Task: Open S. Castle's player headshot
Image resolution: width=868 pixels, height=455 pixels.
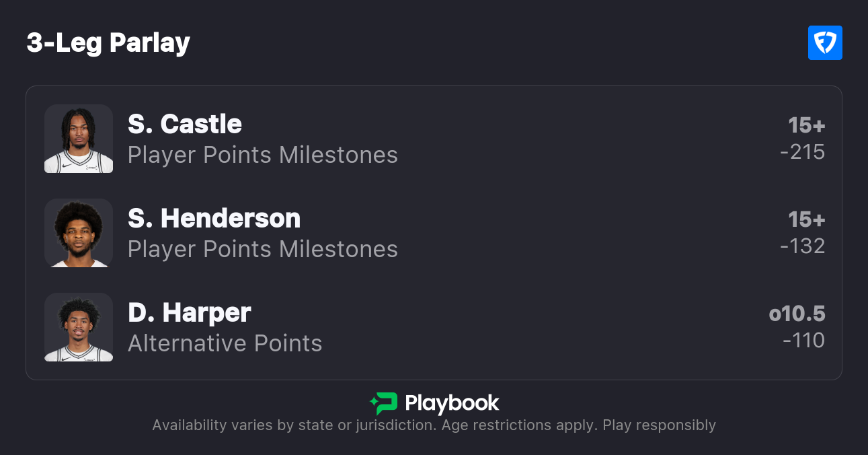Action: coord(79,139)
